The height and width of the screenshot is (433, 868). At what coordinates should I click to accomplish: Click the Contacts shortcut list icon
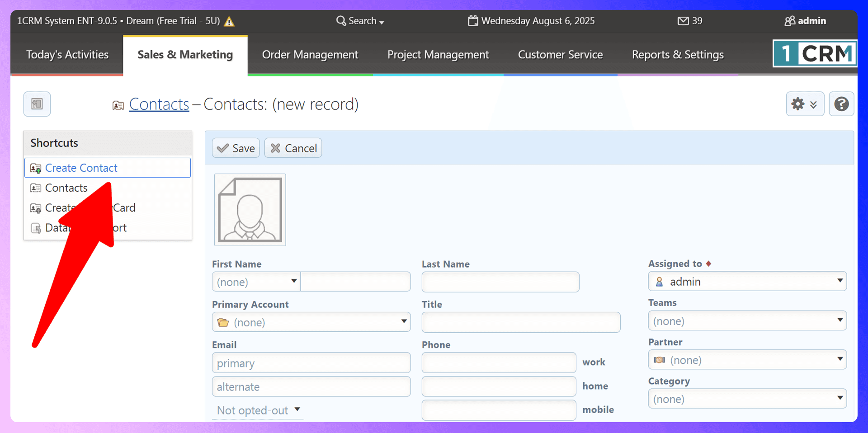(36, 188)
